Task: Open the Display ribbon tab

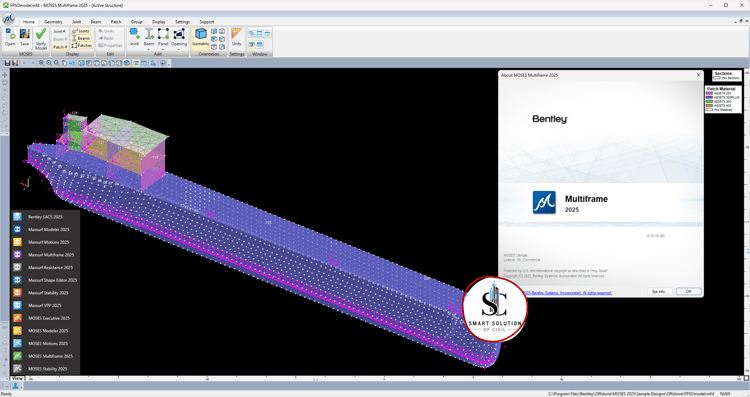Action: (x=159, y=22)
